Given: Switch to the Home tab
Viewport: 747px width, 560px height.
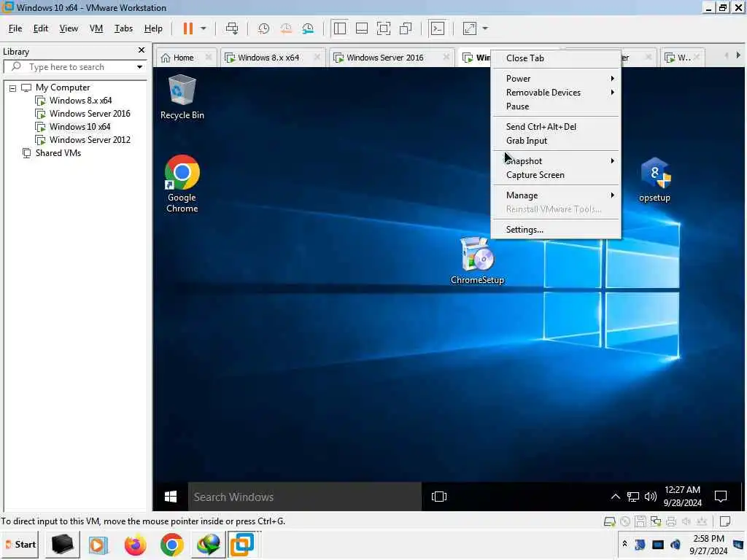Looking at the screenshot, I should point(183,58).
